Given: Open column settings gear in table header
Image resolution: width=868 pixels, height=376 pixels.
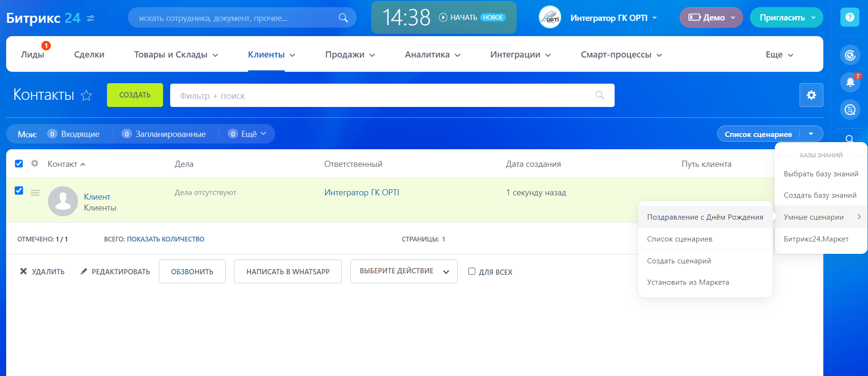Looking at the screenshot, I should point(35,164).
